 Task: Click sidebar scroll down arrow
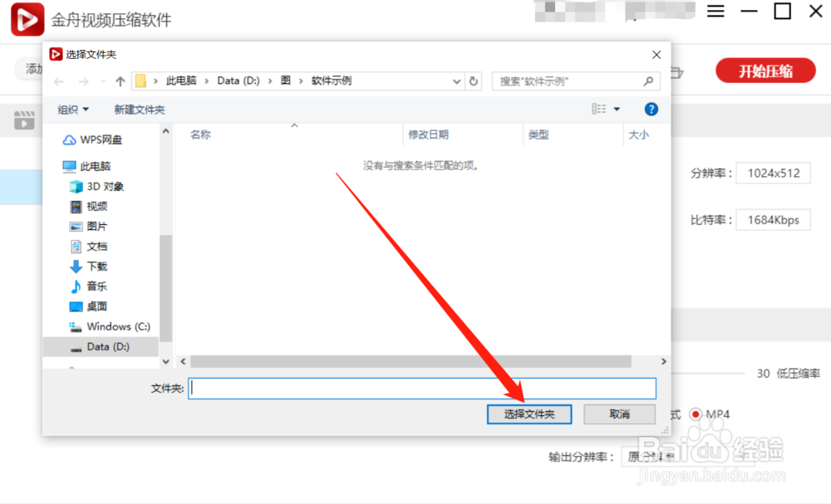click(x=166, y=361)
